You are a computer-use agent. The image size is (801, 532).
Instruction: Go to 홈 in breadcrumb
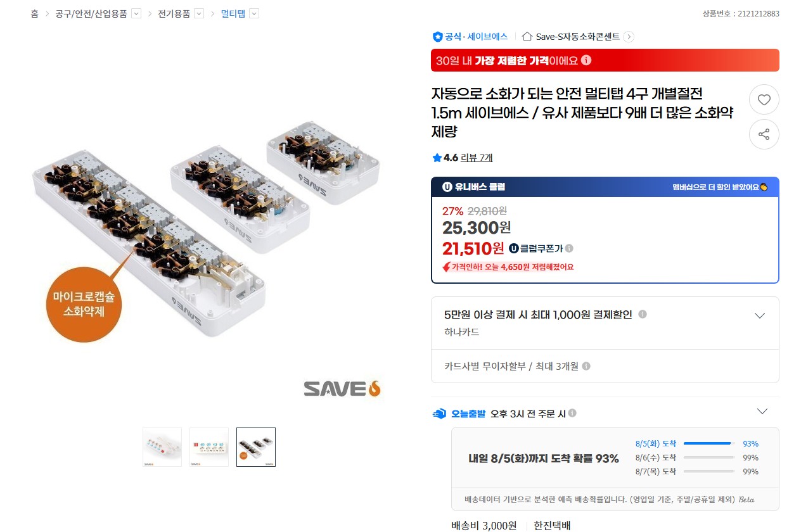pyautogui.click(x=34, y=14)
